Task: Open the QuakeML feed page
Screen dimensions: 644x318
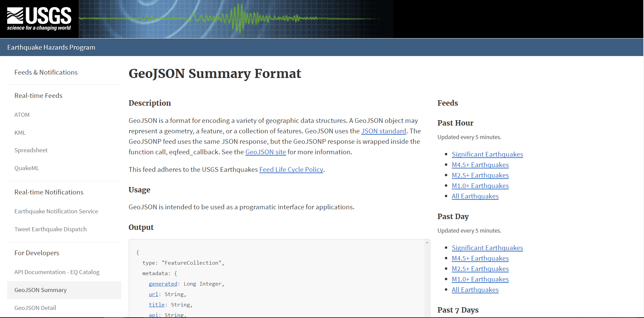Action: click(x=26, y=168)
